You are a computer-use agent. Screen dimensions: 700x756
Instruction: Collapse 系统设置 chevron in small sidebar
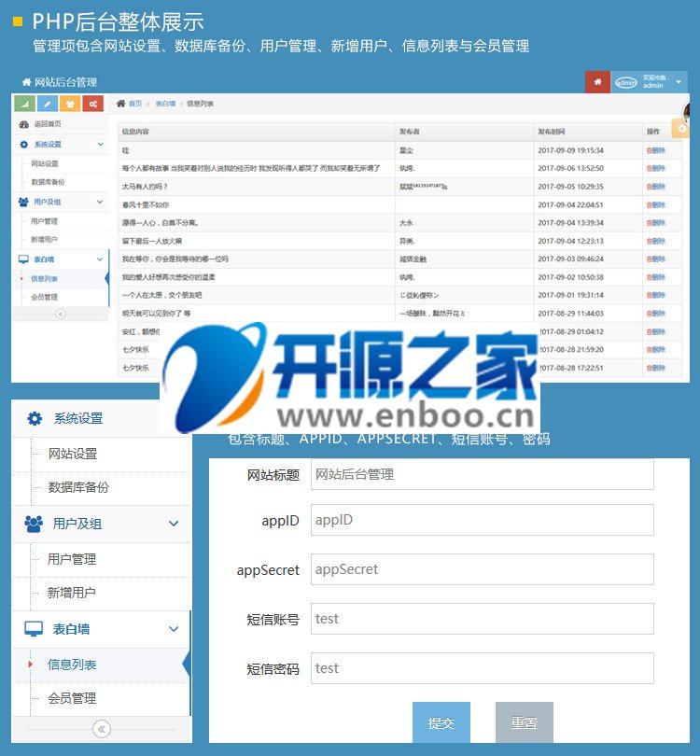(100, 144)
